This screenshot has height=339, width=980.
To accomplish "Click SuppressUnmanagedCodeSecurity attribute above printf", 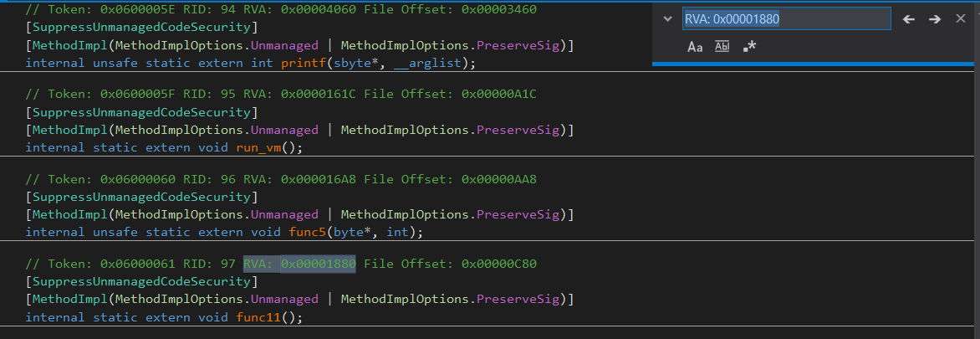I will 141,27.
